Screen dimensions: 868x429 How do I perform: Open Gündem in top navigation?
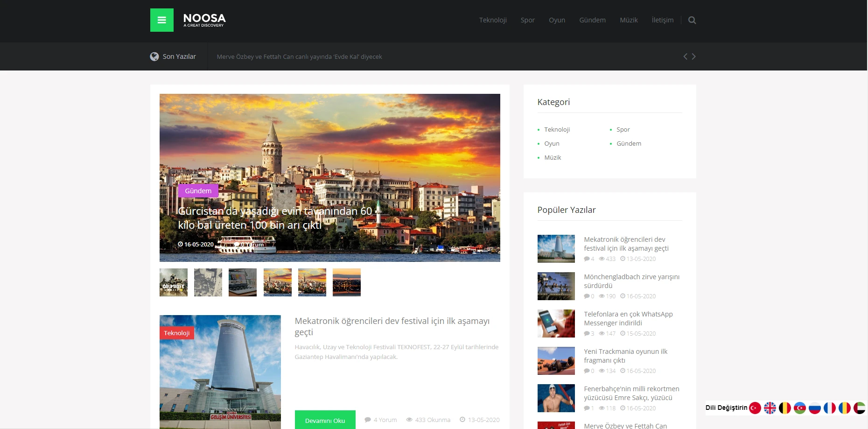click(593, 20)
